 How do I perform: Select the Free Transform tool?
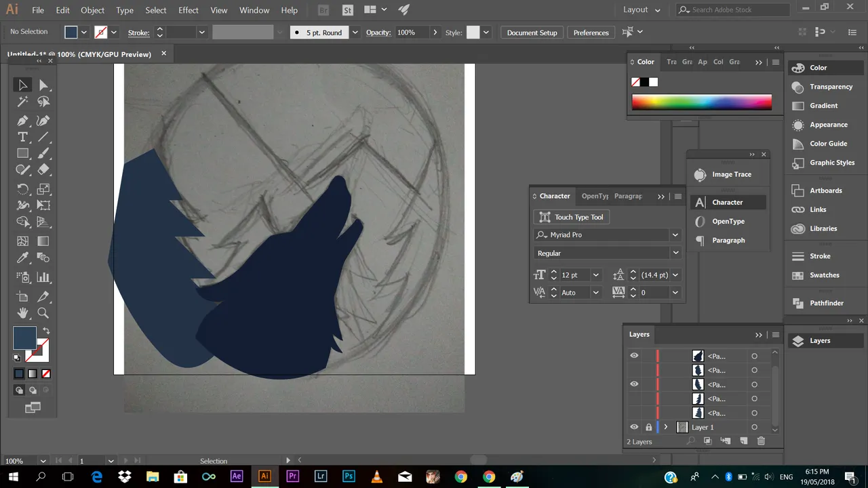[43, 205]
